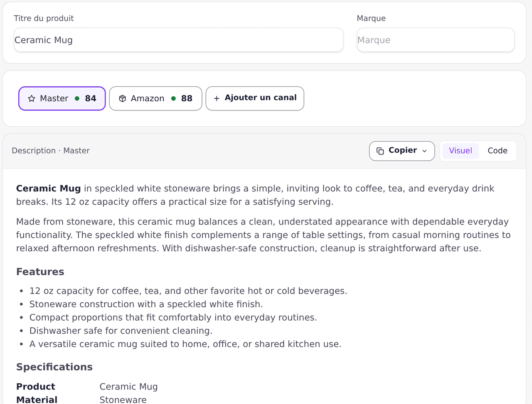Click the Dishwasher safe bullet point

121,331
